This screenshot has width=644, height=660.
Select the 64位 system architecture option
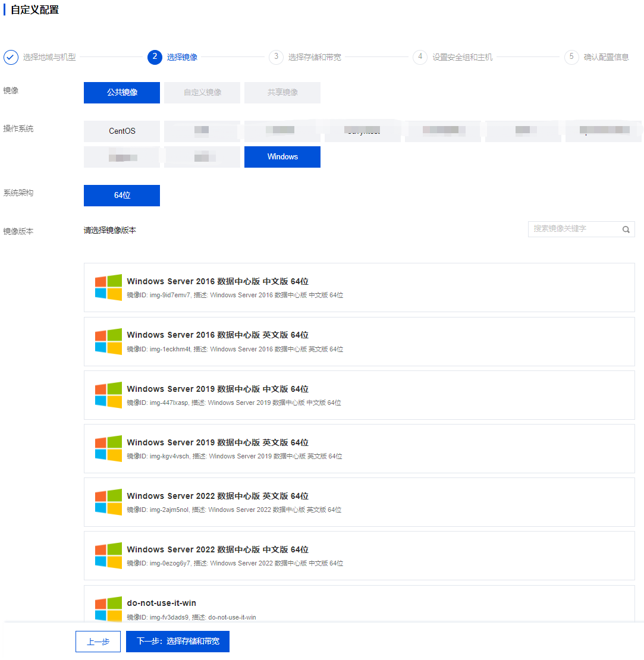pos(122,196)
